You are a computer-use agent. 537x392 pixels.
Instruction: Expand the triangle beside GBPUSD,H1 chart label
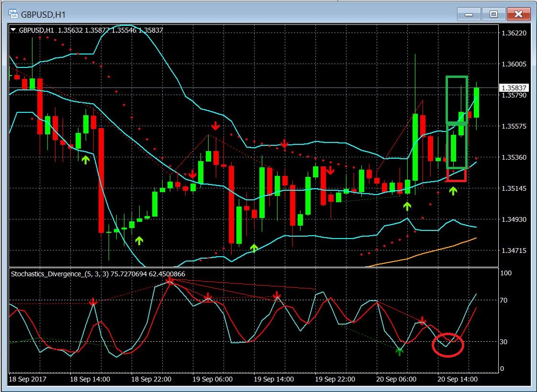(13, 30)
